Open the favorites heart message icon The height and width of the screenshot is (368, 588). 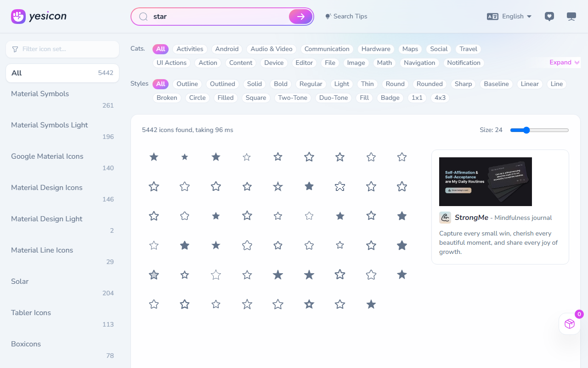pos(549,17)
